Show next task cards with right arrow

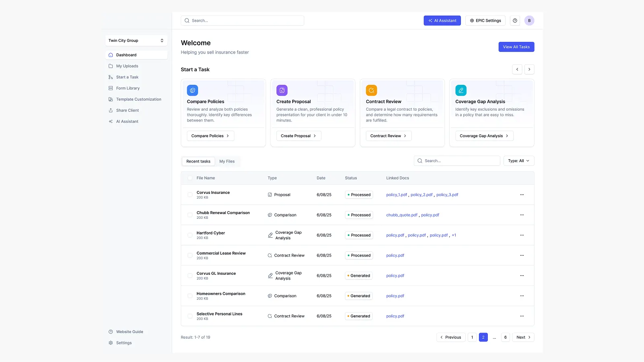click(x=529, y=70)
